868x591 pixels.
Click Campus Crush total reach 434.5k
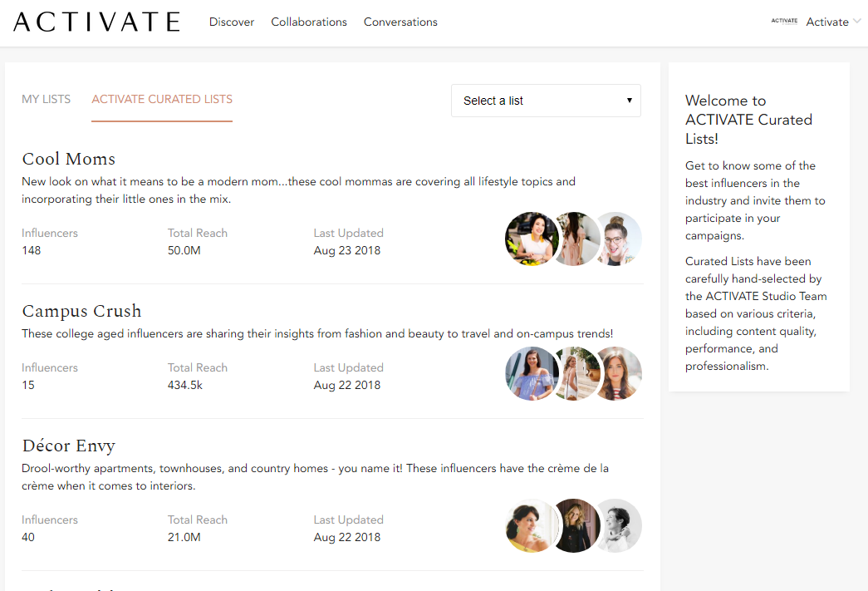click(x=185, y=385)
